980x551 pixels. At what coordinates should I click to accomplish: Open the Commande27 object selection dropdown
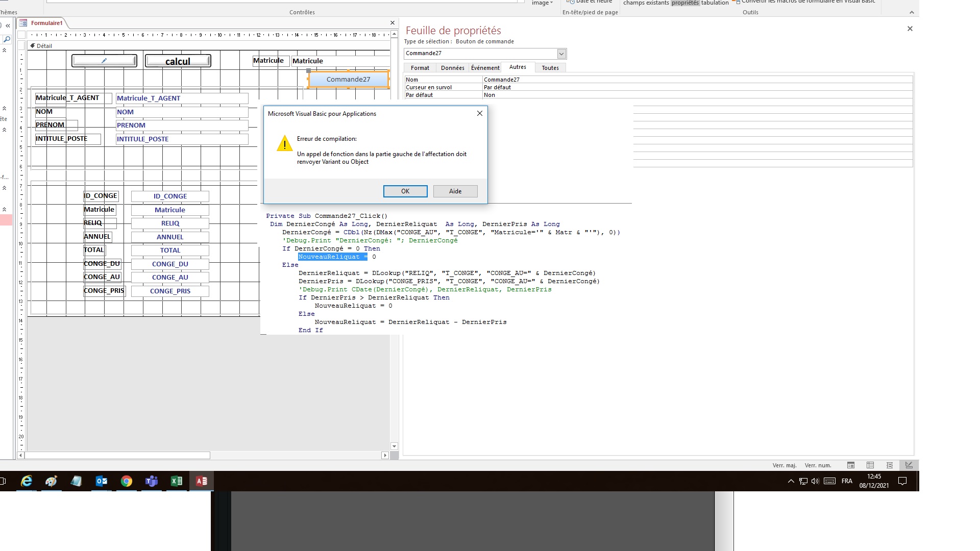[x=561, y=54]
